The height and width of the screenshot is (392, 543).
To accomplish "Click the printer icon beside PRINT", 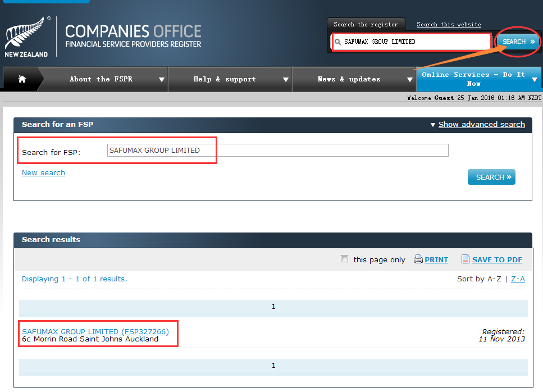I will pyautogui.click(x=418, y=259).
